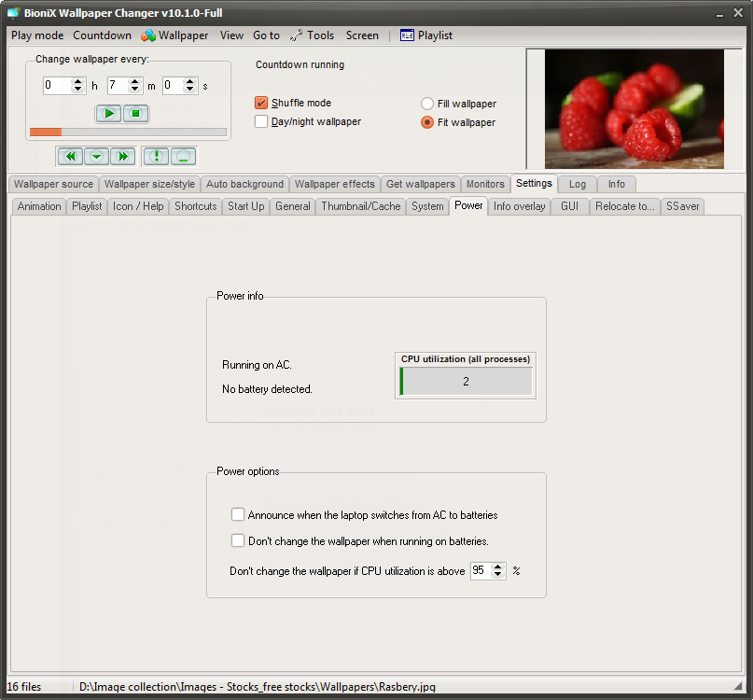Click the CPU utilization meter bar
Viewport: 753px width, 700px height.
tap(466, 382)
